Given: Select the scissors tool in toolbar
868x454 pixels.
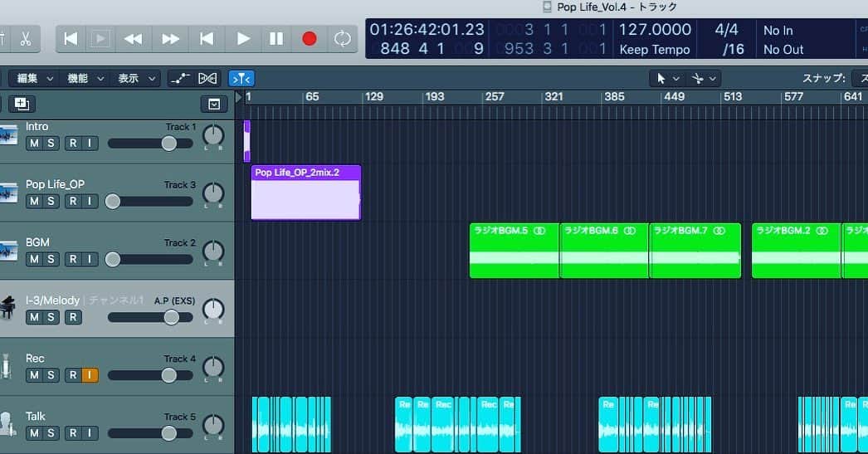Looking at the screenshot, I should click(26, 39).
